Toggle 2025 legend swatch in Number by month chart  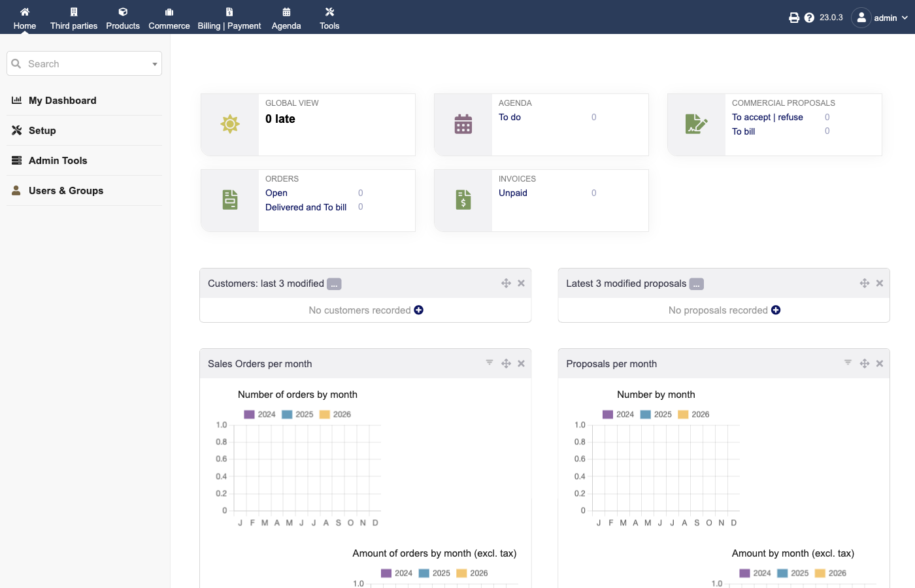pyautogui.click(x=646, y=414)
